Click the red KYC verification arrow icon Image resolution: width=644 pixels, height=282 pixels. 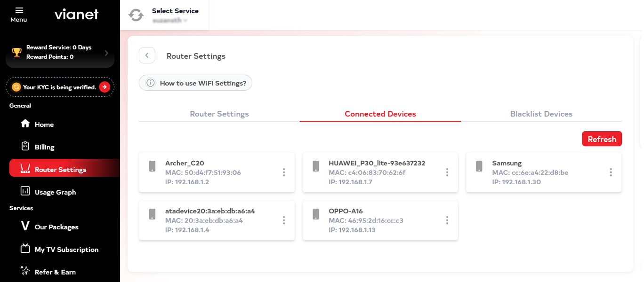105,87
